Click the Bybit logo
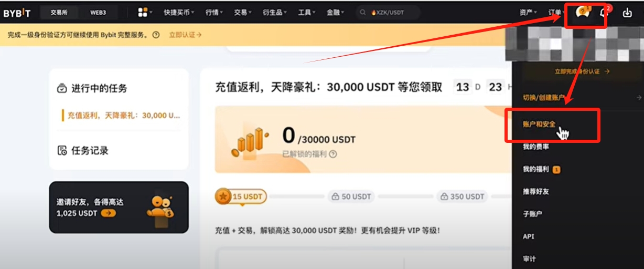644x269 pixels. (x=17, y=13)
